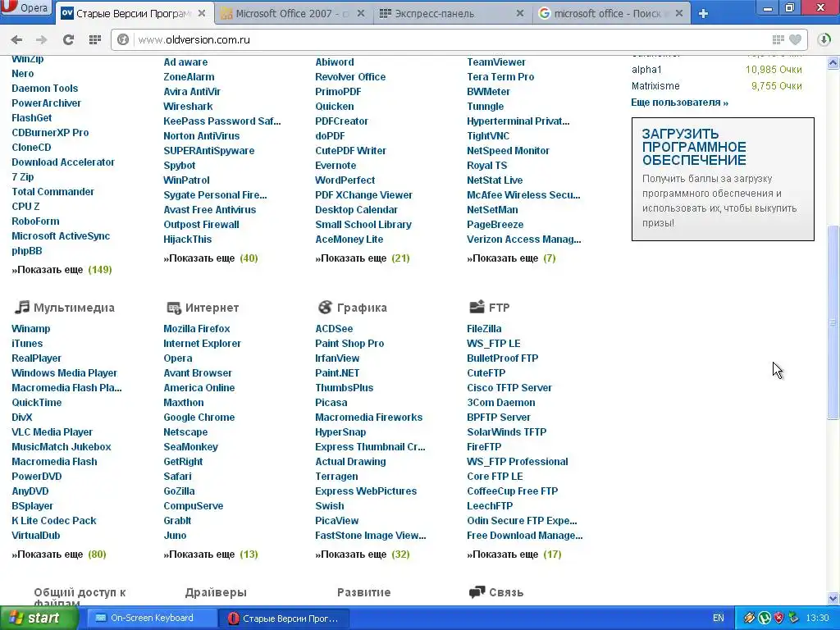Open the Google Chrome link

pyautogui.click(x=199, y=418)
